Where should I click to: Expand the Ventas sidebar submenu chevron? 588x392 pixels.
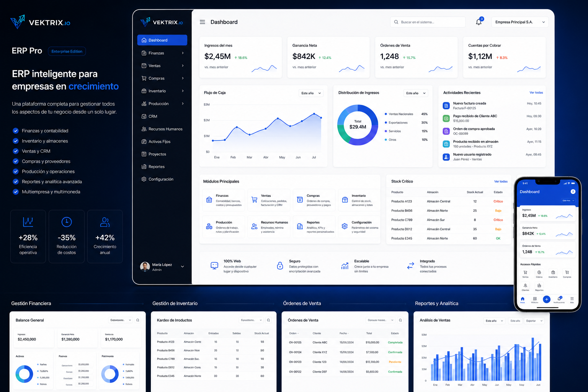click(183, 66)
